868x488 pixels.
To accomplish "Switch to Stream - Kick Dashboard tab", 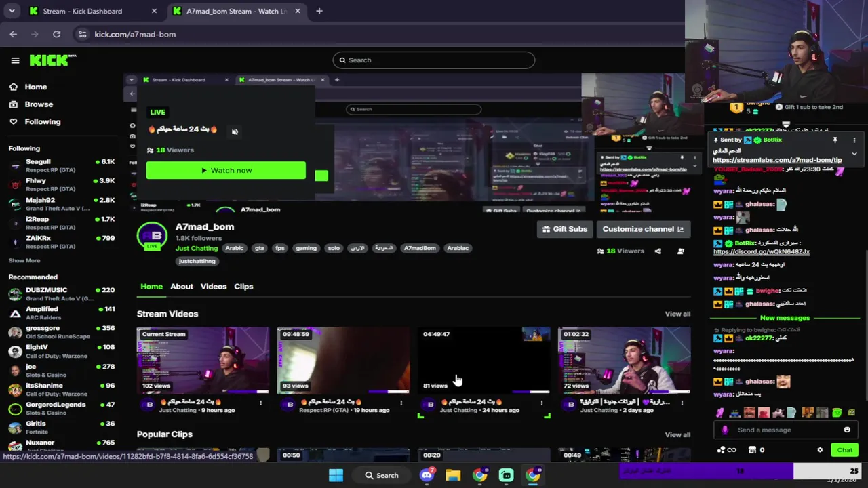I will (92, 11).
